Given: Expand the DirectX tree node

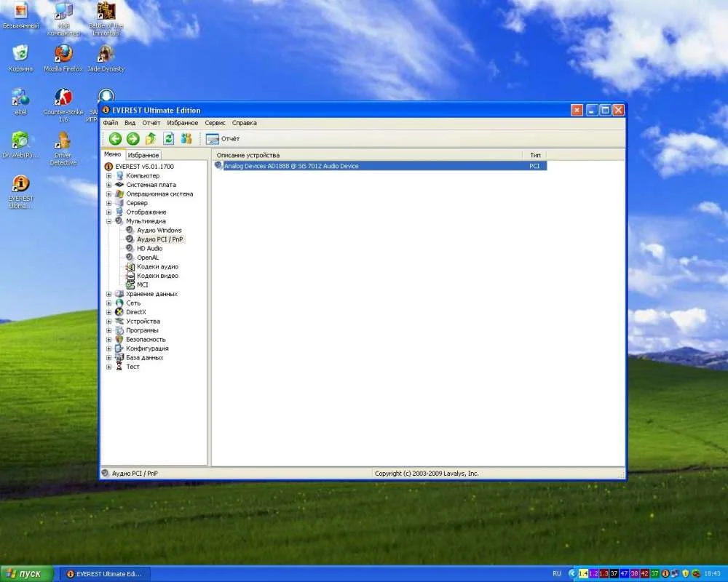Looking at the screenshot, I should click(108, 312).
